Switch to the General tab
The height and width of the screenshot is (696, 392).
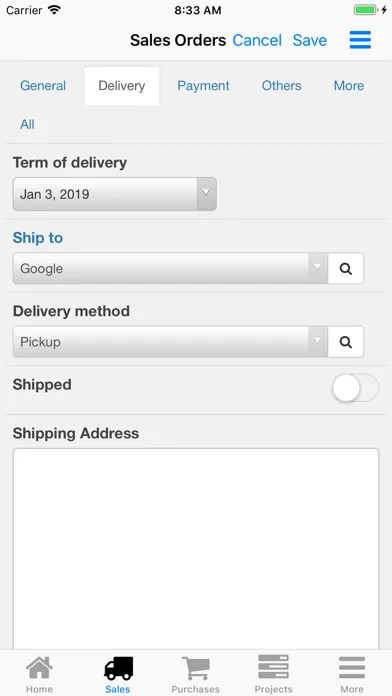(43, 86)
